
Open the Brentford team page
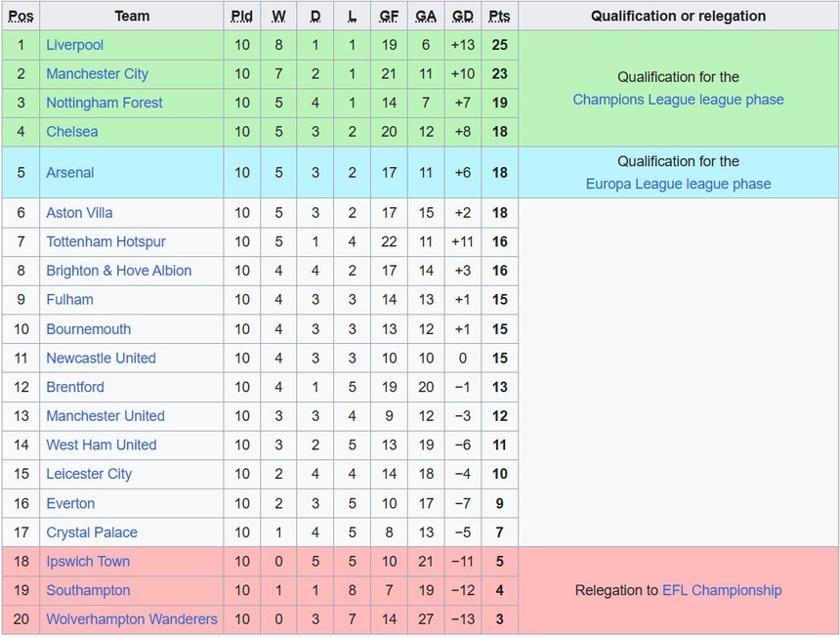74,387
